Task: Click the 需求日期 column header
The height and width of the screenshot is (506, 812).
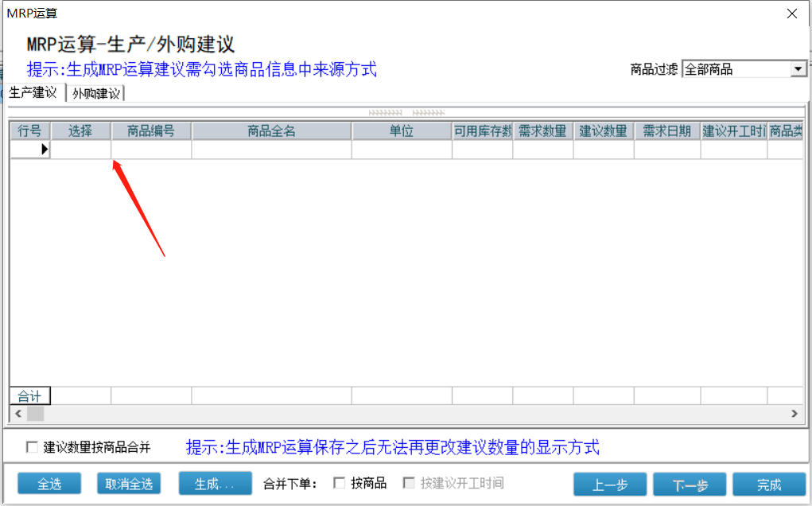Action: [x=667, y=131]
